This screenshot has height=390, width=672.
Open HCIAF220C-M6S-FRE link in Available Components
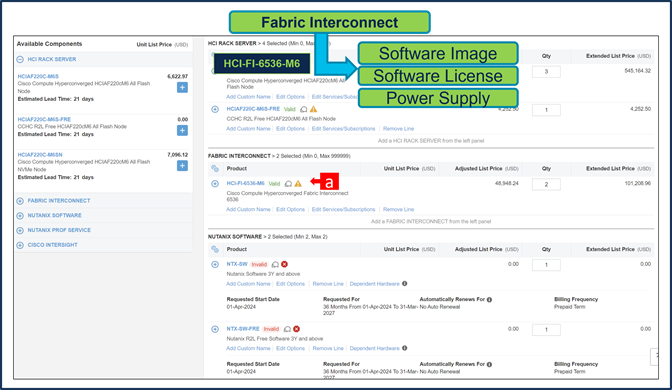coord(44,119)
